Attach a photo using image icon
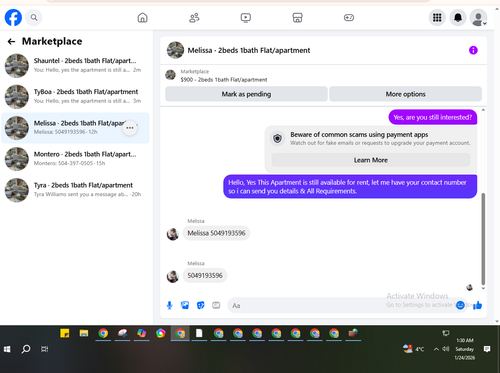The height and width of the screenshot is (373, 500). pos(185,305)
